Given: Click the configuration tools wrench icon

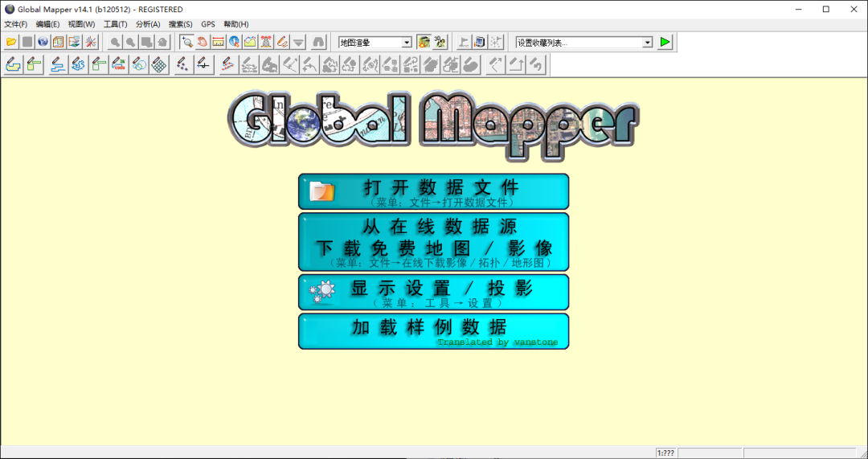Looking at the screenshot, I should point(92,42).
